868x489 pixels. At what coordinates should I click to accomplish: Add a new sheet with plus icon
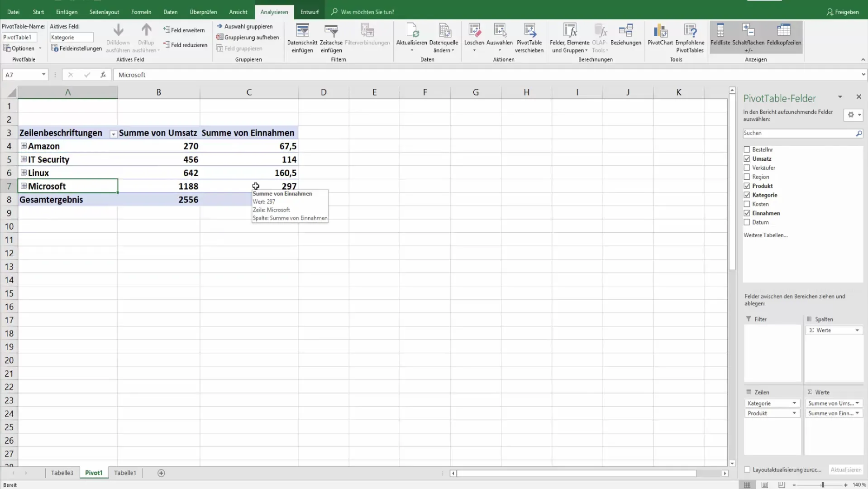tap(161, 473)
